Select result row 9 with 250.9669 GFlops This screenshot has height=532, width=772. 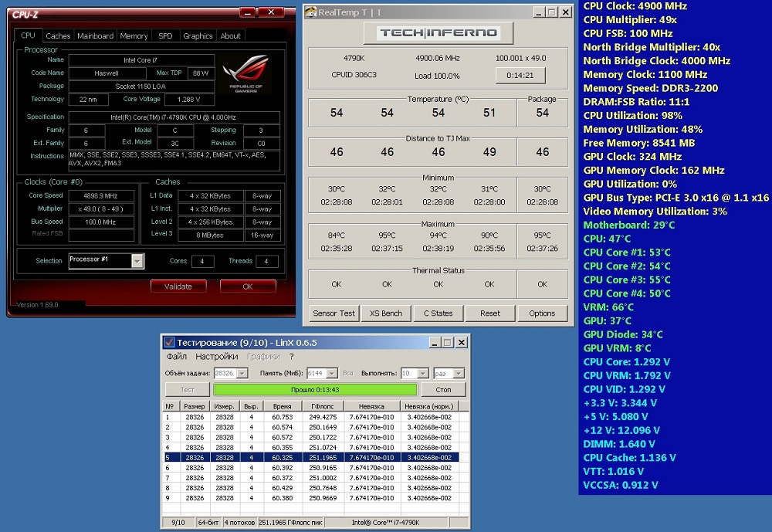click(311, 498)
